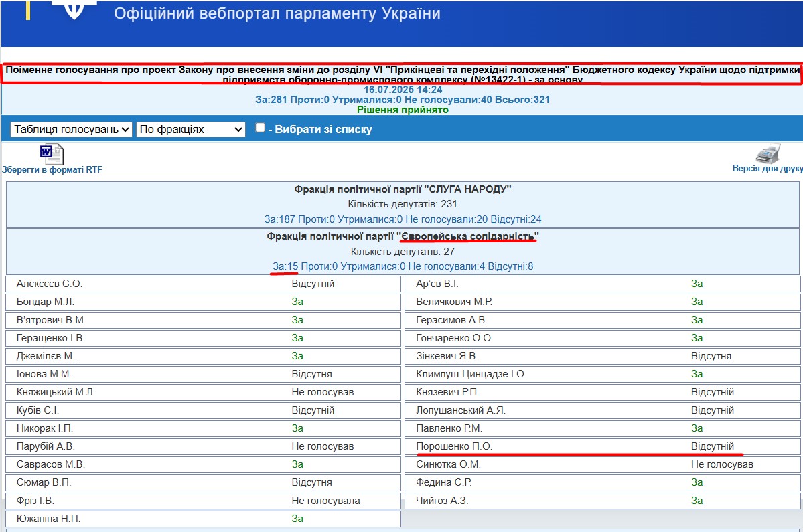The height and width of the screenshot is (532, 803).
Task: Select deputy 'Князевич Р.П.'
Action: pyautogui.click(x=447, y=392)
